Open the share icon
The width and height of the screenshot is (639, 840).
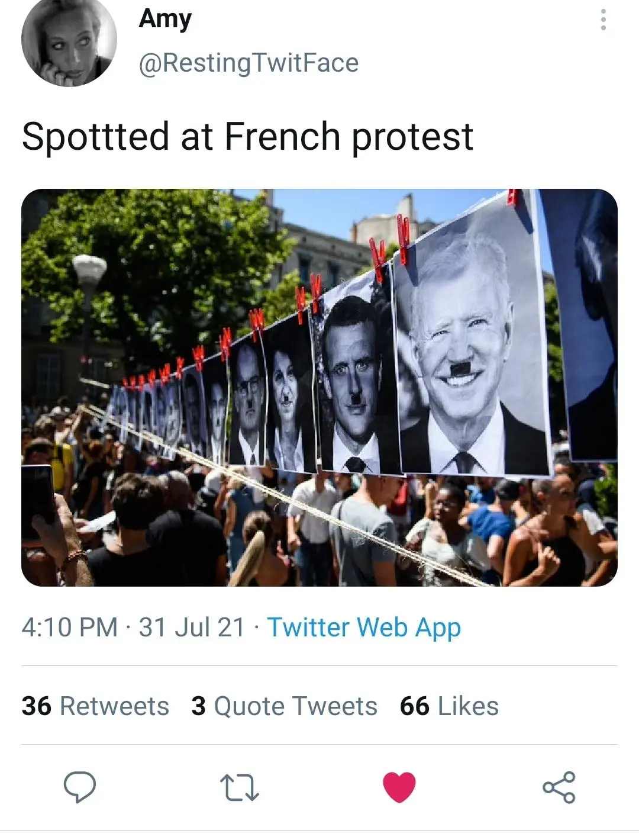click(x=559, y=787)
